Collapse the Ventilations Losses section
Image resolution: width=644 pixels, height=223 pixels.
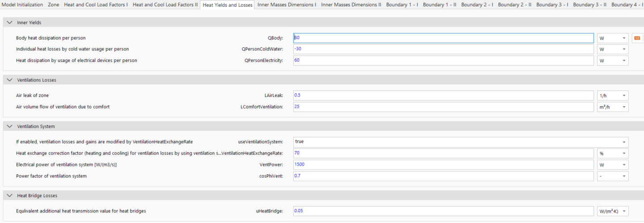10,80
